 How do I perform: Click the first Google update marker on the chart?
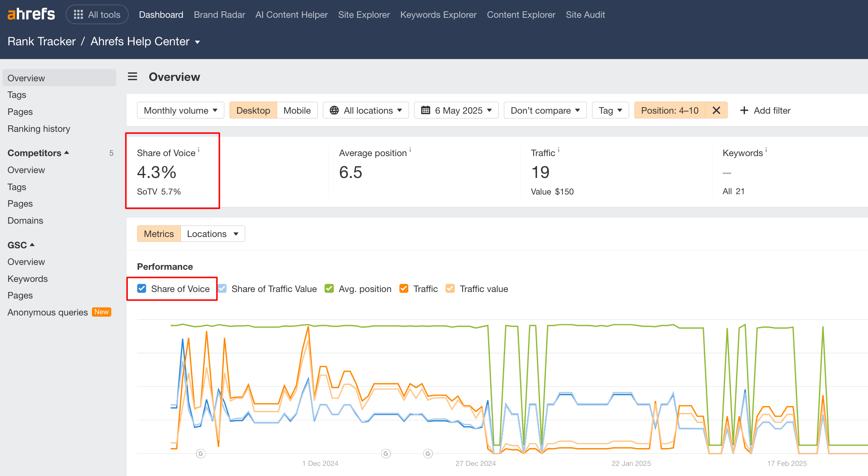[x=201, y=454]
